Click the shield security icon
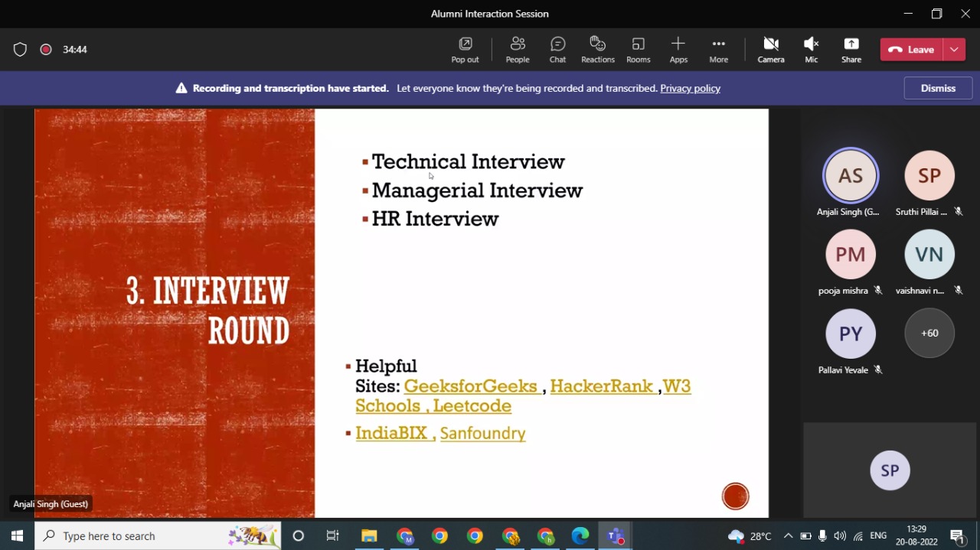 (21, 50)
